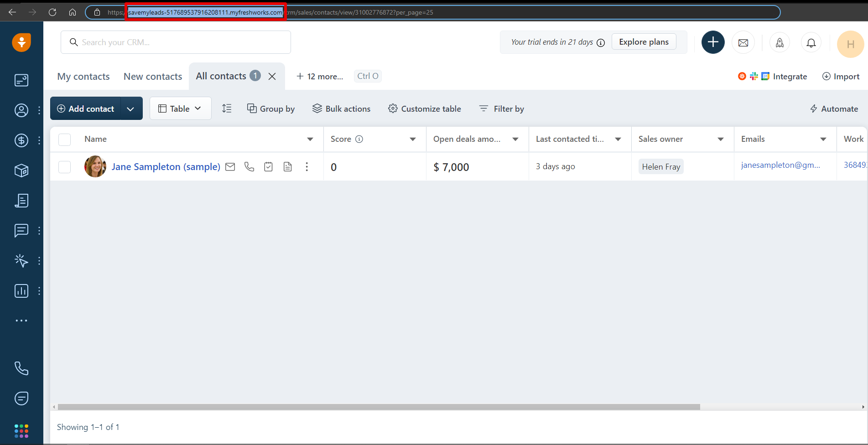Tick the Jane Sampleton row checkbox

coord(65,167)
